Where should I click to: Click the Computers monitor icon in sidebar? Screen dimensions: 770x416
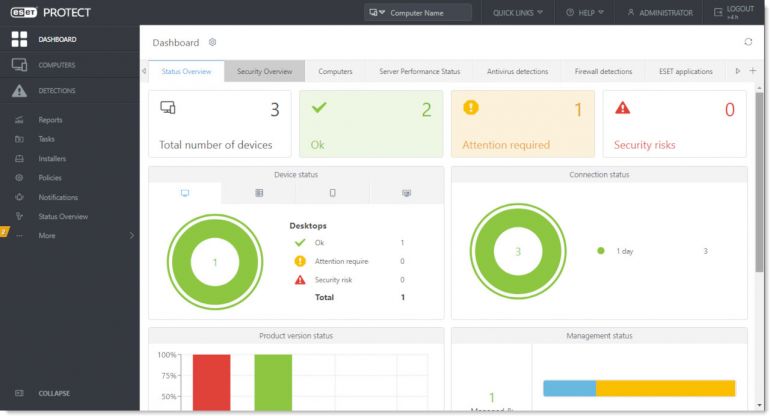[x=19, y=65]
